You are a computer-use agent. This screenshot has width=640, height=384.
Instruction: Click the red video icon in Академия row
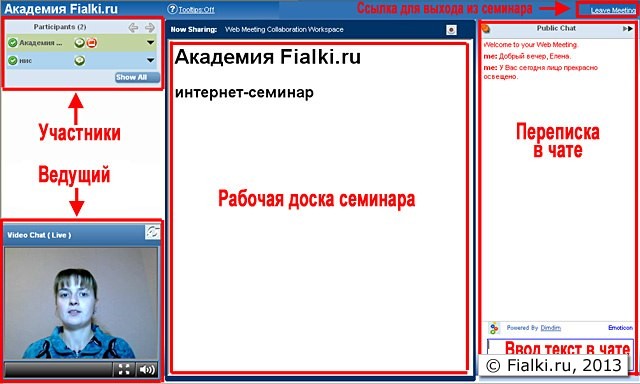click(x=92, y=42)
